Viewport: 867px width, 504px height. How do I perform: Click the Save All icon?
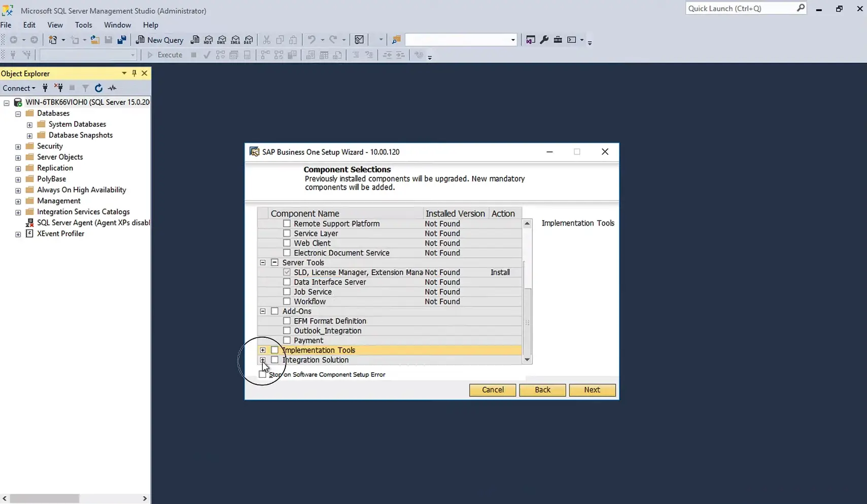coord(122,40)
